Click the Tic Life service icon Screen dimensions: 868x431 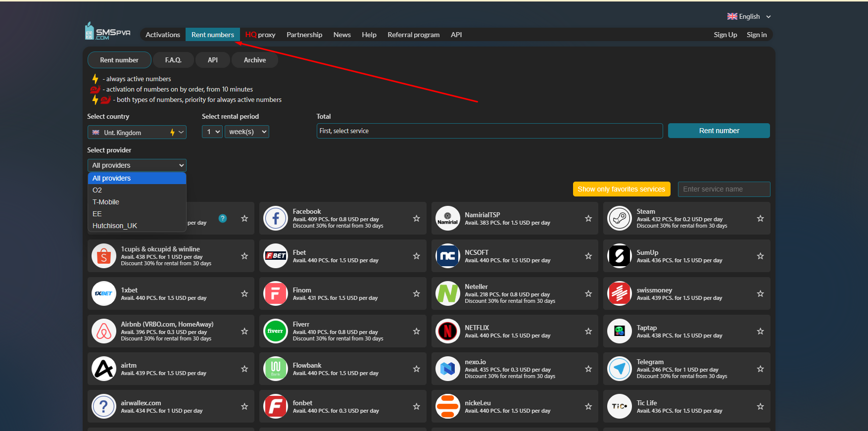(x=620, y=406)
